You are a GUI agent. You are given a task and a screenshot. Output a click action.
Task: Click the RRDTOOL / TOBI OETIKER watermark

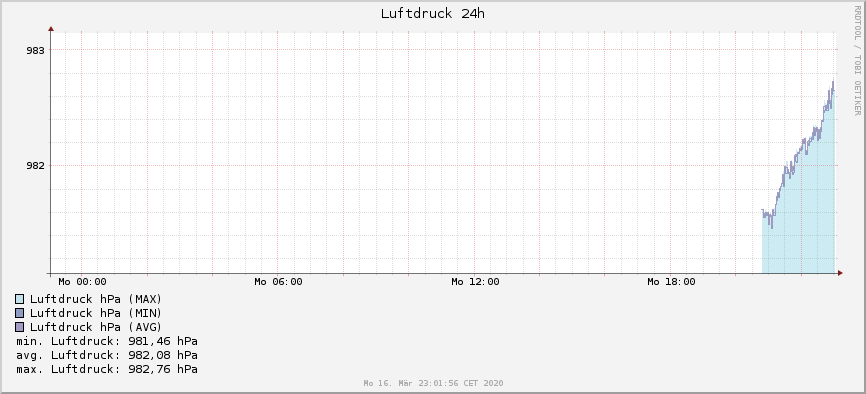858,60
